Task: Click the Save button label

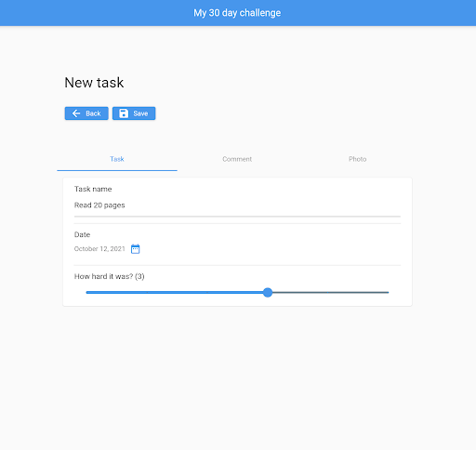Action: (x=140, y=113)
